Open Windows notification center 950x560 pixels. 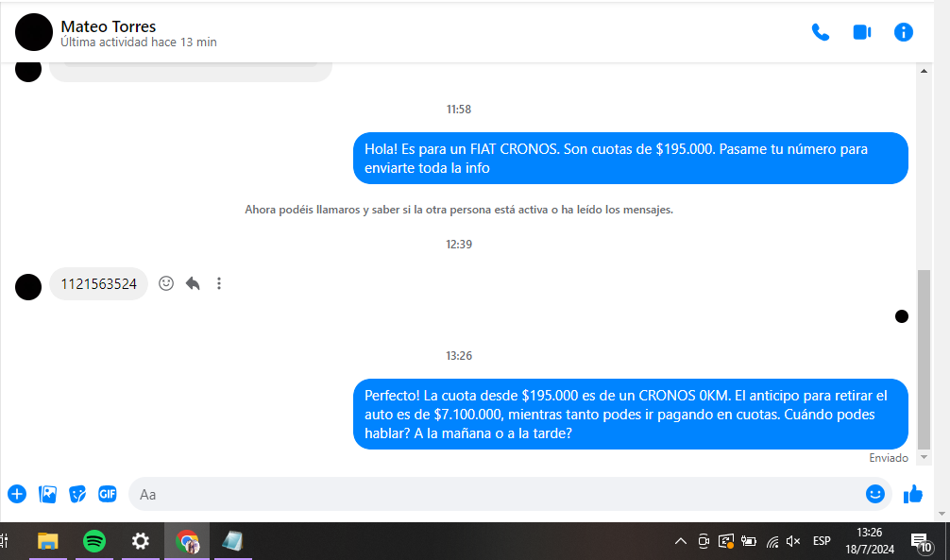[919, 541]
